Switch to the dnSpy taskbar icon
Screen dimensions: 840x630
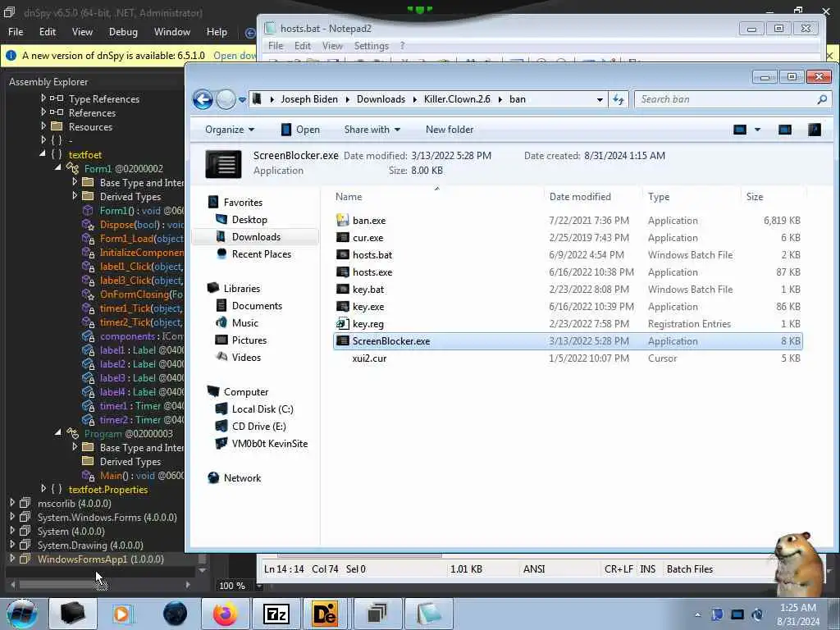pyautogui.click(x=377, y=614)
